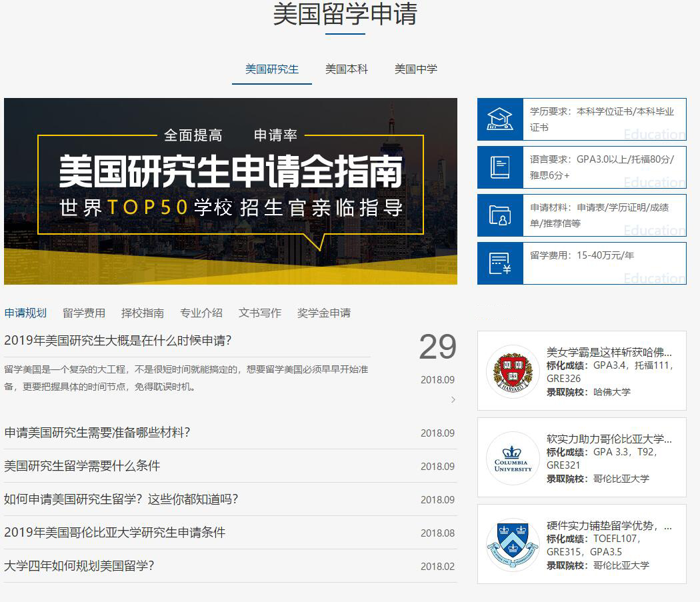
Task: Open the Harvard University crest logo
Action: click(513, 371)
